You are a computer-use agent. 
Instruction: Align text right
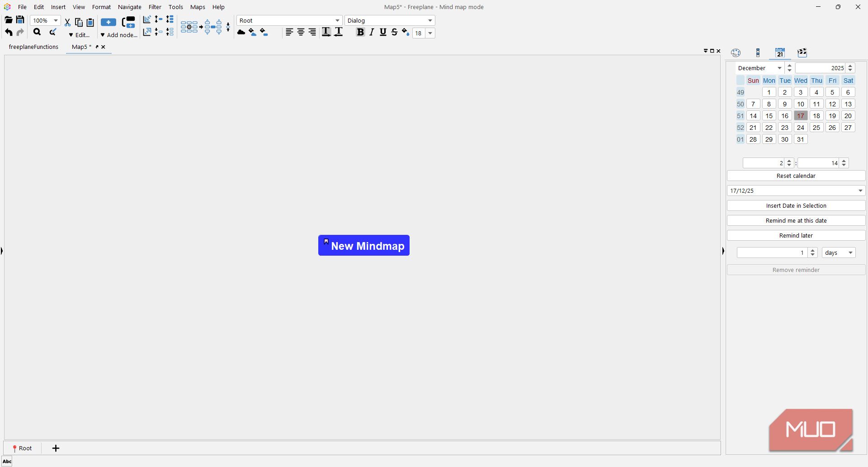click(312, 32)
